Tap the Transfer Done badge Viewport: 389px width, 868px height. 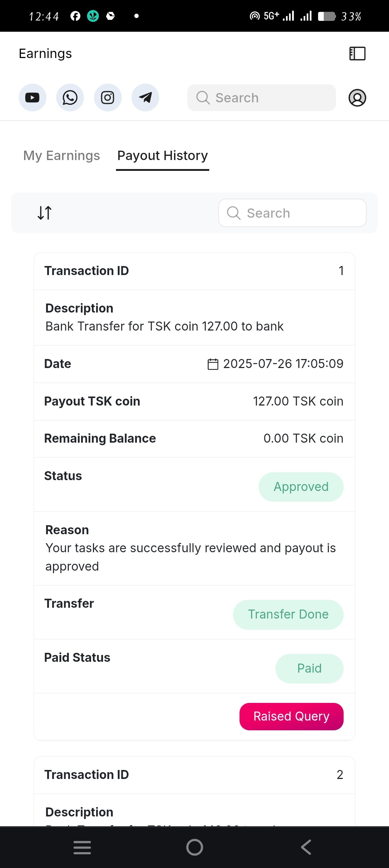(288, 615)
